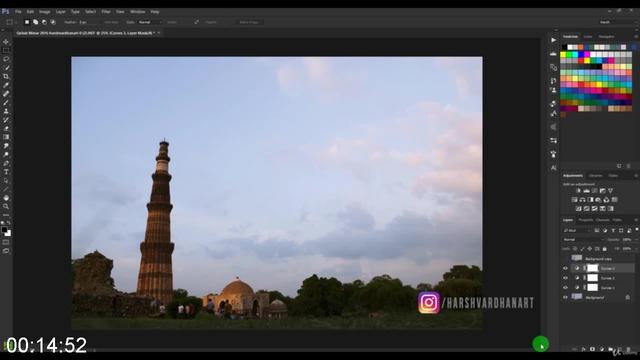640x360 pixels.
Task: Toggle the layer filter on/off switch
Action: point(637,230)
